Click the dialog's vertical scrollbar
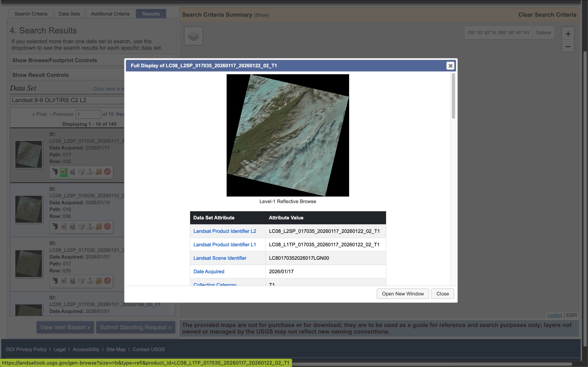588x367 pixels. 453,96
